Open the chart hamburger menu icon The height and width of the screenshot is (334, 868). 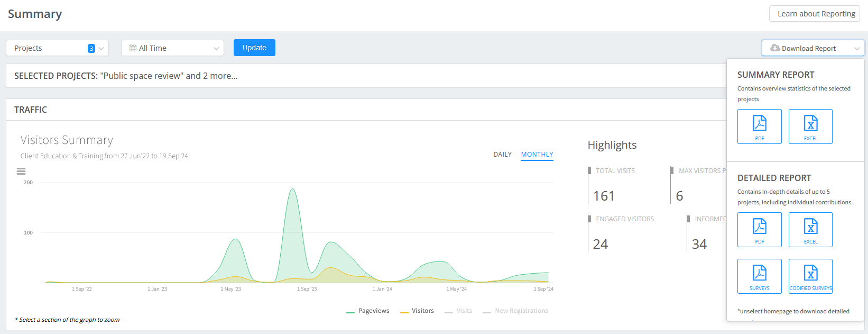(x=21, y=171)
